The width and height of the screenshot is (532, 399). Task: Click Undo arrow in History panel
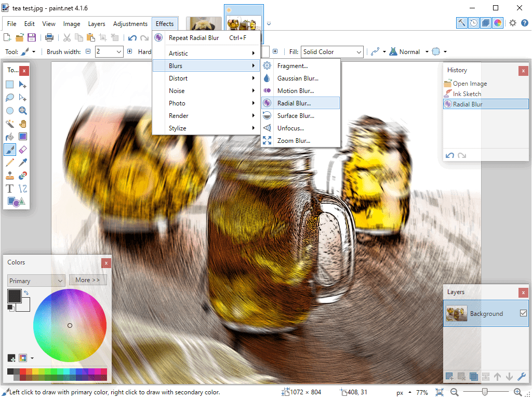450,155
